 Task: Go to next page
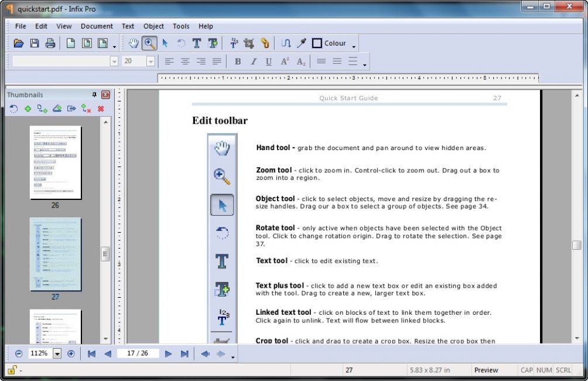point(168,353)
